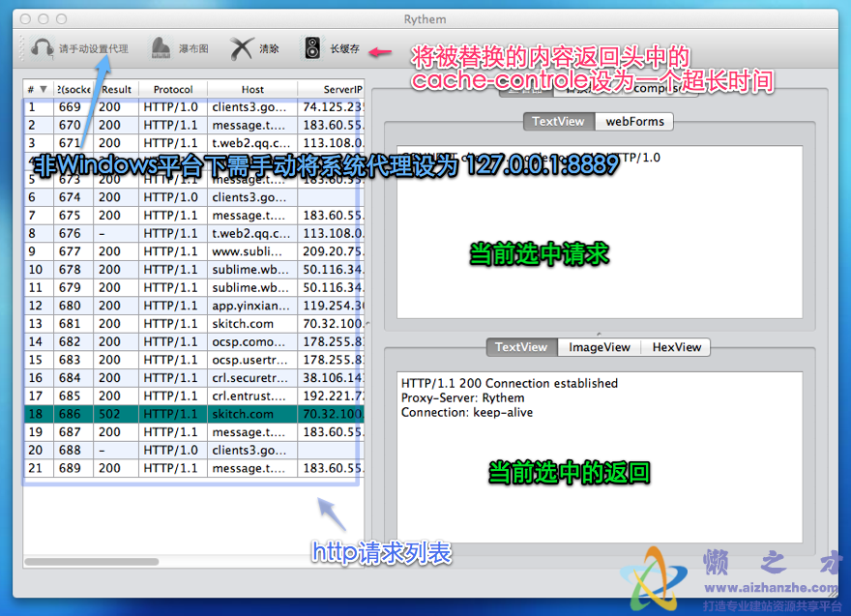Click sublime.wb... host in row 11
This screenshot has height=616, width=851.
pyautogui.click(x=250, y=287)
